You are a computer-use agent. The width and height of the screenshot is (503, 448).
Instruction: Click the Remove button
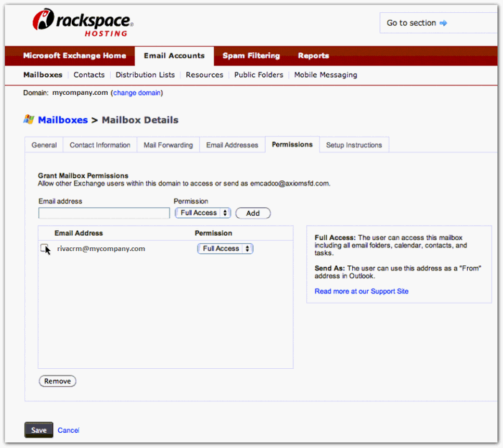pos(57,381)
